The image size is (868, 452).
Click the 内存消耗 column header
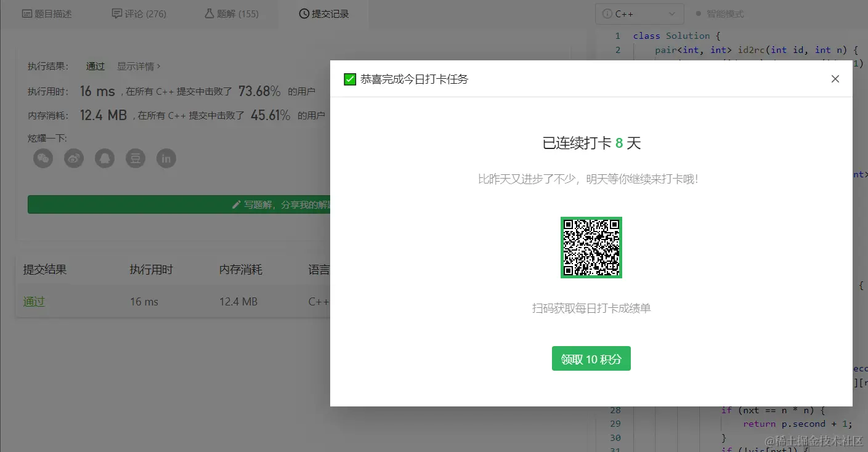(241, 270)
